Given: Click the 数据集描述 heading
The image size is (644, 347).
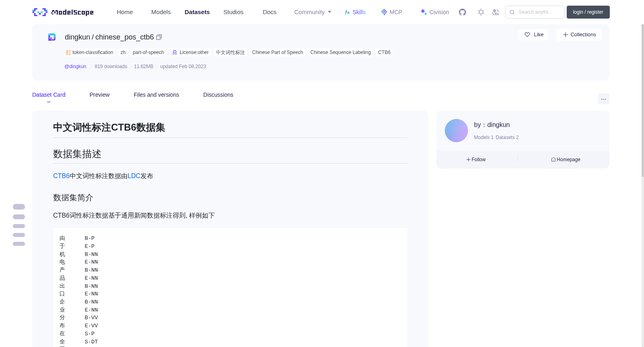Looking at the screenshot, I should coord(77,154).
